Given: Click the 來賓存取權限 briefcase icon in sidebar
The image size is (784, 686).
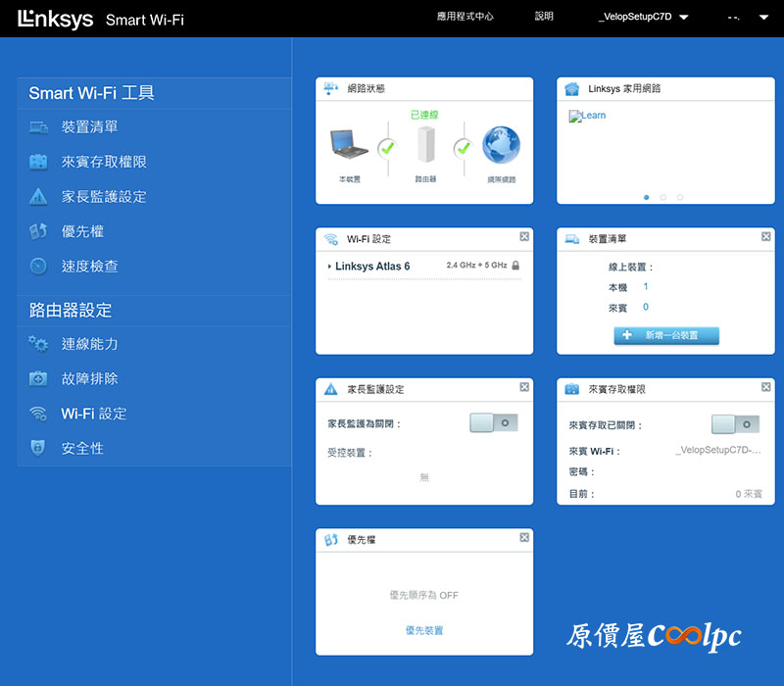Looking at the screenshot, I should click(38, 162).
